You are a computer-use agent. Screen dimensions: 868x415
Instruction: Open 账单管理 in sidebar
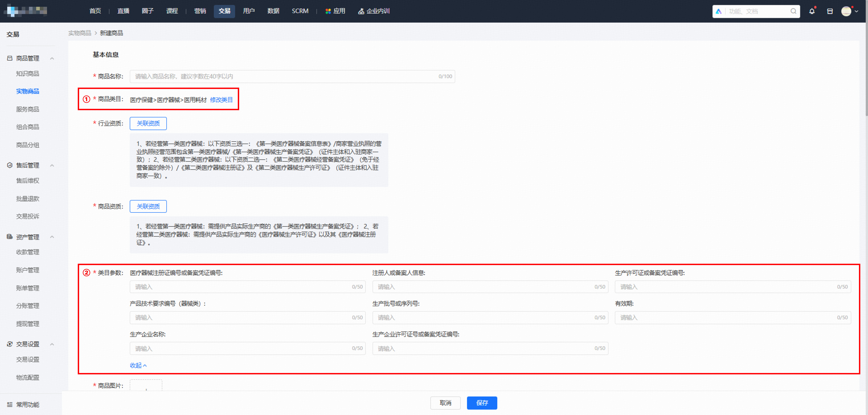[28, 288]
